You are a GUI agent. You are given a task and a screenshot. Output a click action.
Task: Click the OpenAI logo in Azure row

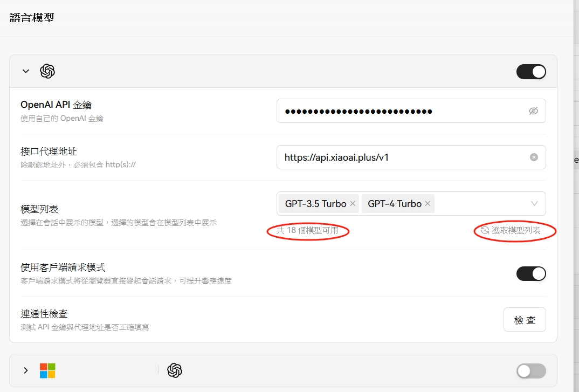(175, 370)
